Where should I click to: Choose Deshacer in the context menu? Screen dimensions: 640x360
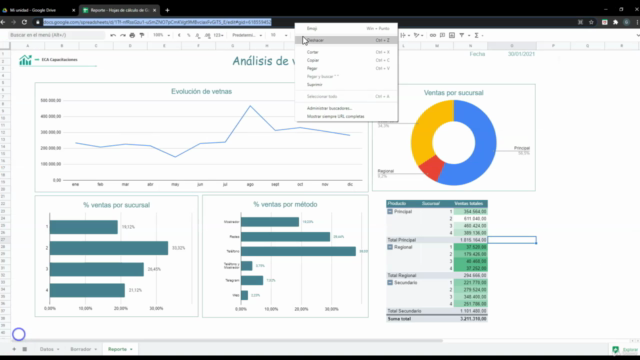point(346,40)
